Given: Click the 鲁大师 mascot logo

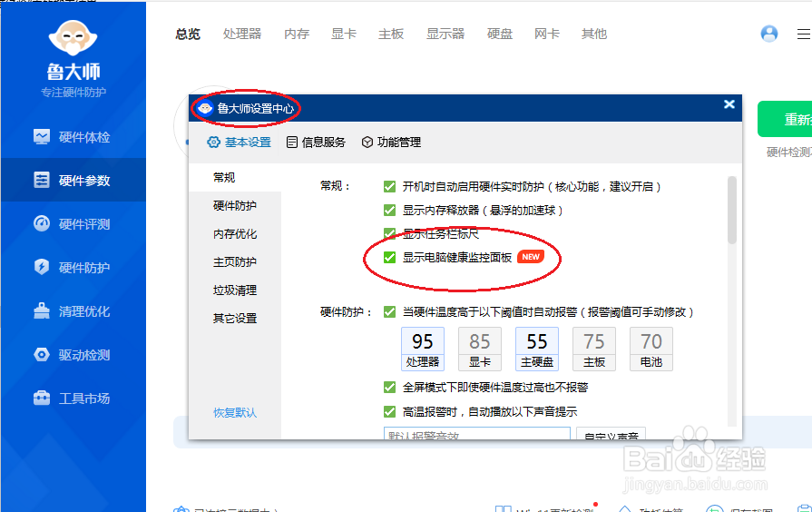Looking at the screenshot, I should pyautogui.click(x=73, y=38).
